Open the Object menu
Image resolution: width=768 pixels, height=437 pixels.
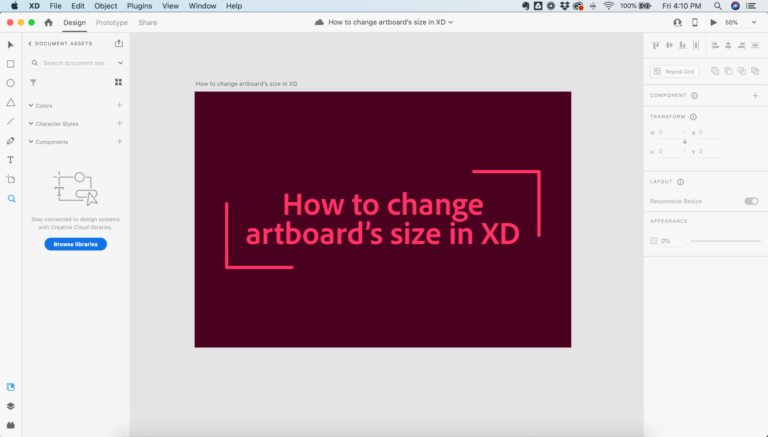[106, 6]
